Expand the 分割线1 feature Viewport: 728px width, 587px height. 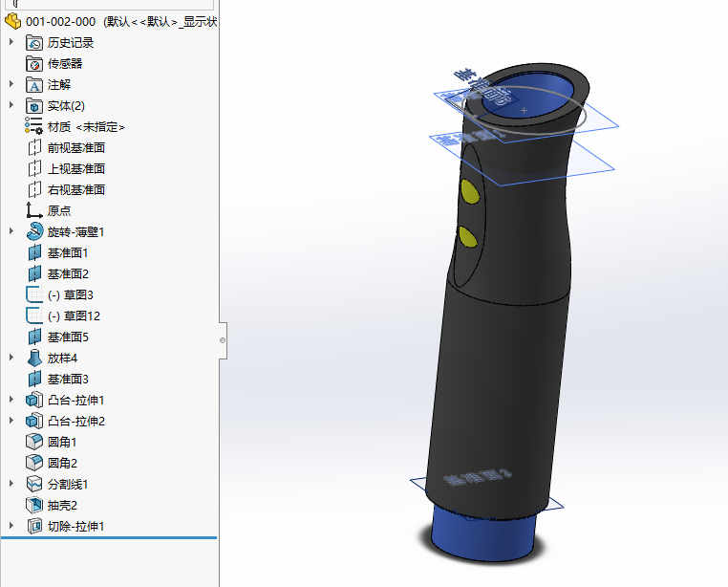pyautogui.click(x=11, y=484)
